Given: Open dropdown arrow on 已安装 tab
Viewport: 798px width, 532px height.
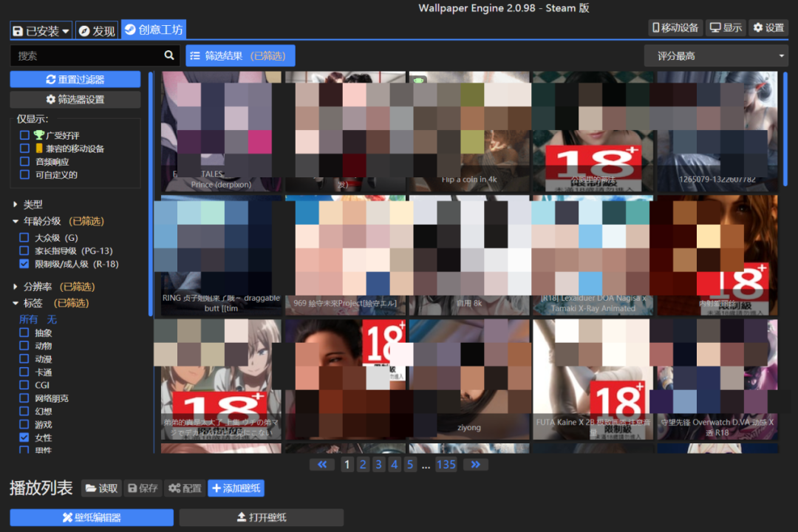Looking at the screenshot, I should (66, 32).
